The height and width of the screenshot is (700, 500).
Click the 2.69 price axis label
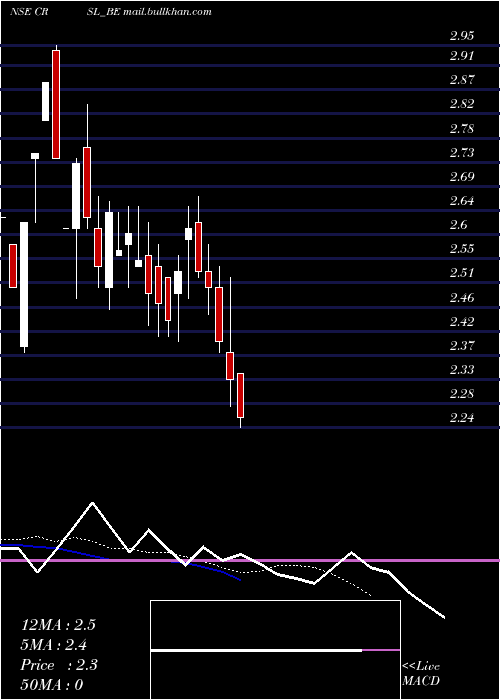click(462, 177)
